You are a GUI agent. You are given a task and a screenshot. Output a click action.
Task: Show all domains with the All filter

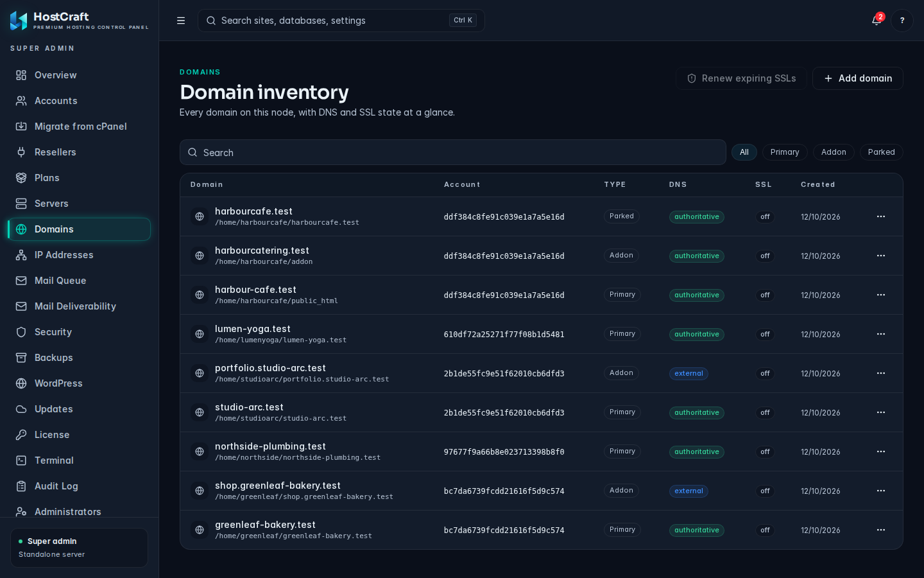pyautogui.click(x=744, y=152)
